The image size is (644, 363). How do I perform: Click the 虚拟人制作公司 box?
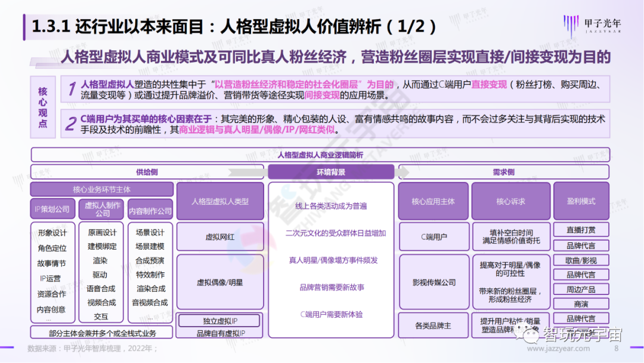pyautogui.click(x=101, y=209)
